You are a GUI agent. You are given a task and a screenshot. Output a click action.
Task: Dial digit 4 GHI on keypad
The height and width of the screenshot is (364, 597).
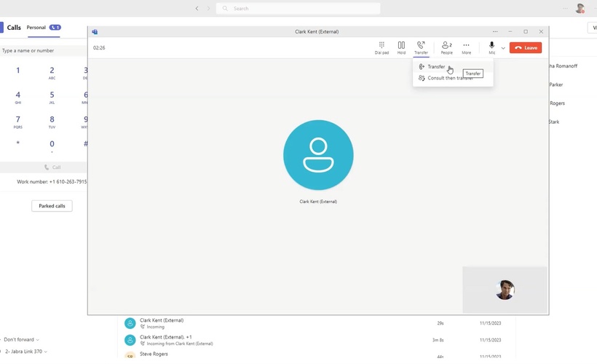18,97
